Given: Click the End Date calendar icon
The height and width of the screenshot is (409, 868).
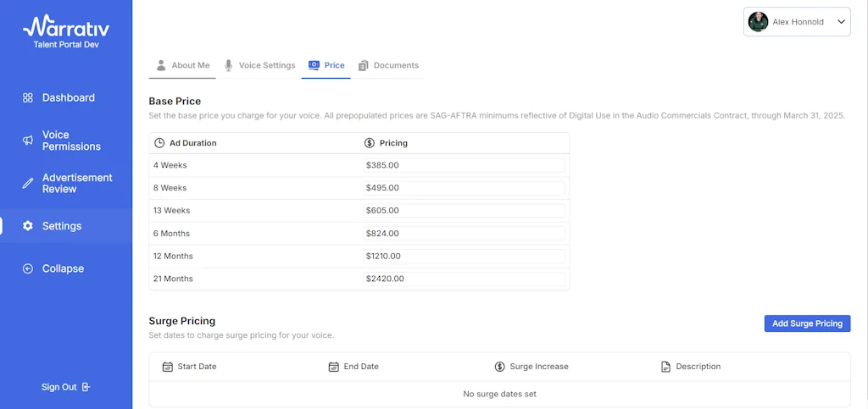Looking at the screenshot, I should pyautogui.click(x=334, y=367).
